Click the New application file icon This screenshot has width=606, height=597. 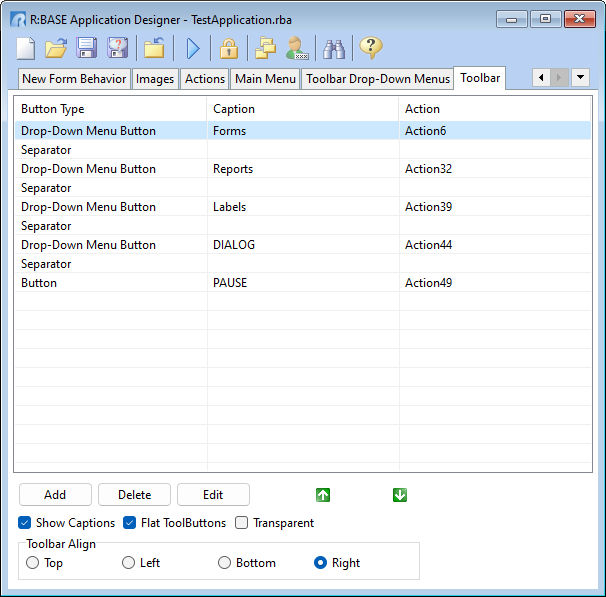pos(26,48)
